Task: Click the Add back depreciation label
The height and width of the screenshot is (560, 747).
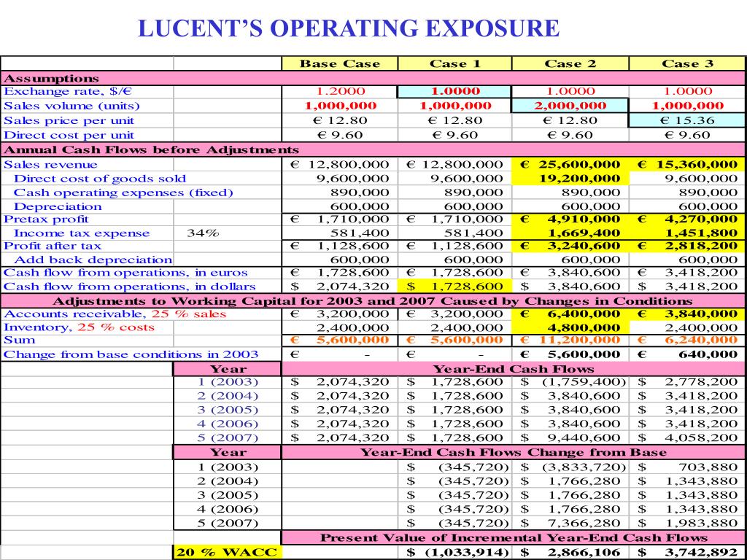Action: [93, 260]
